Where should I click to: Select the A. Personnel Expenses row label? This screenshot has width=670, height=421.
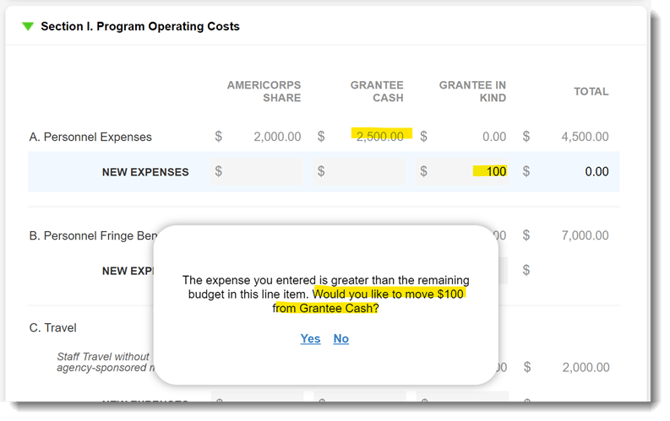pos(90,137)
